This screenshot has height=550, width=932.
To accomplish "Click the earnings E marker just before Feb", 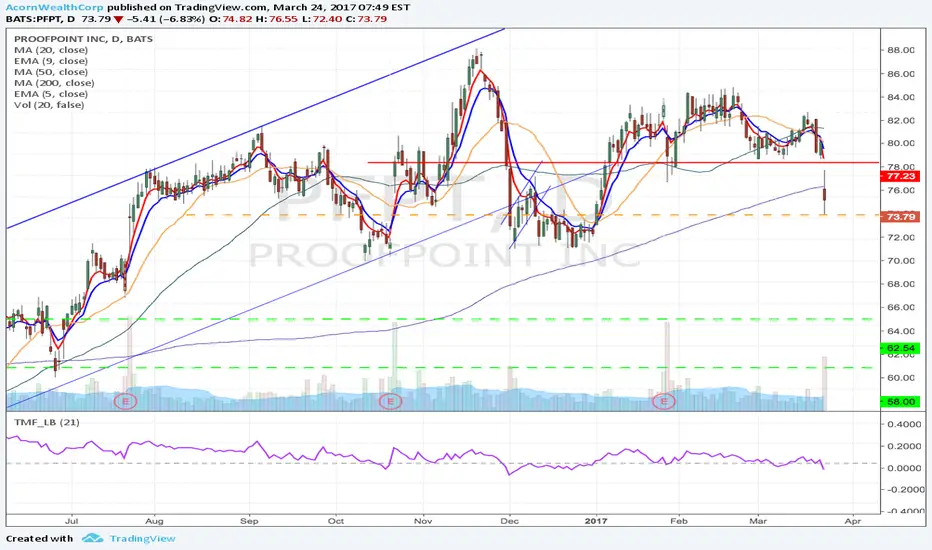I will [664, 401].
